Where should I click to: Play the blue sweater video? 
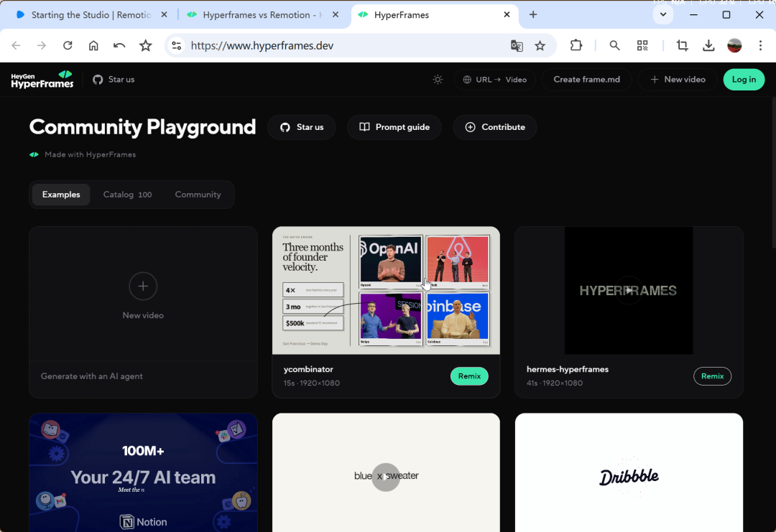[386, 477]
